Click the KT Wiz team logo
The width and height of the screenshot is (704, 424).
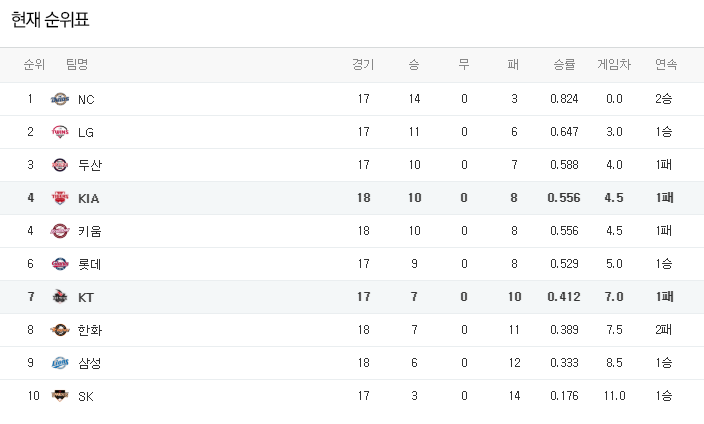coord(60,297)
